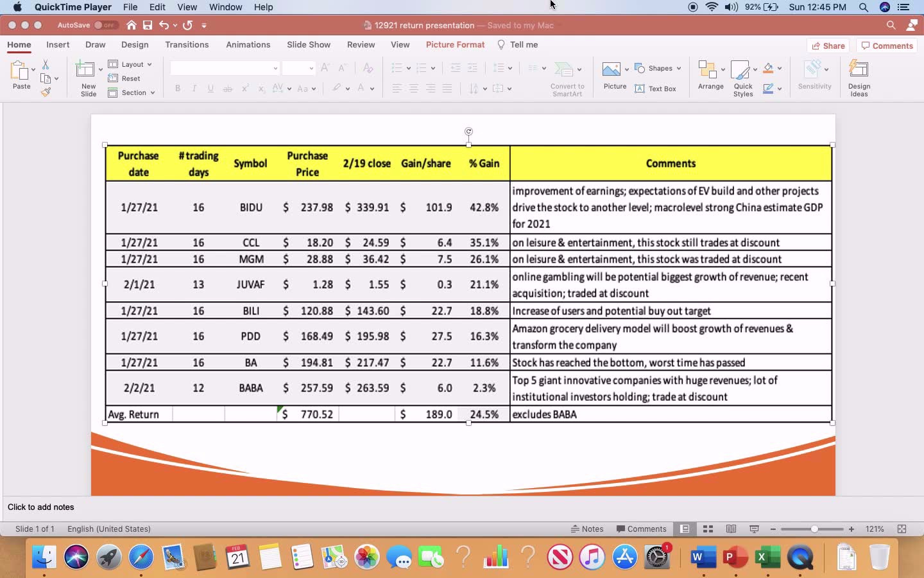Click zoom in plus button

pyautogui.click(x=851, y=529)
